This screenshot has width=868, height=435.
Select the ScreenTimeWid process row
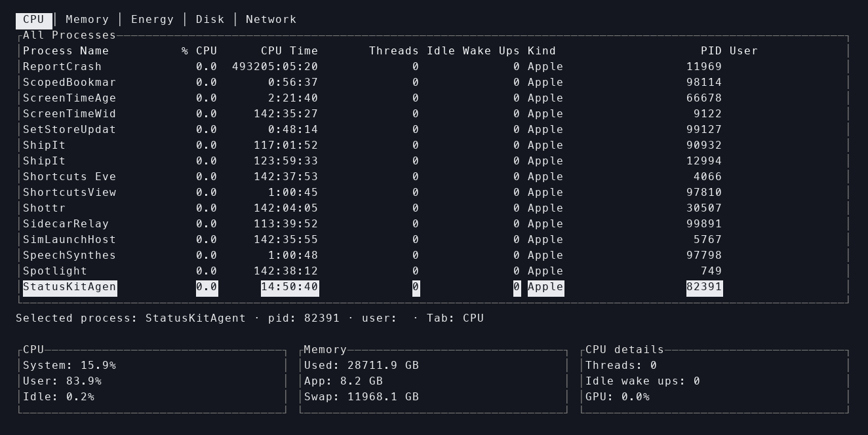[x=69, y=114]
